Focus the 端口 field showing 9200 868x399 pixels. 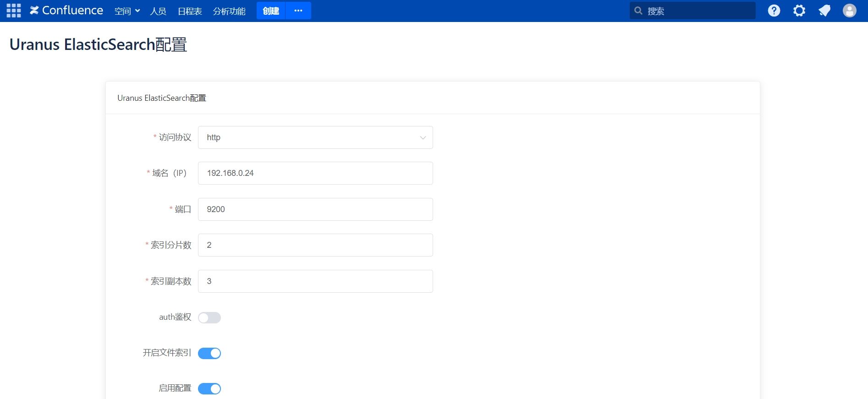(x=315, y=209)
